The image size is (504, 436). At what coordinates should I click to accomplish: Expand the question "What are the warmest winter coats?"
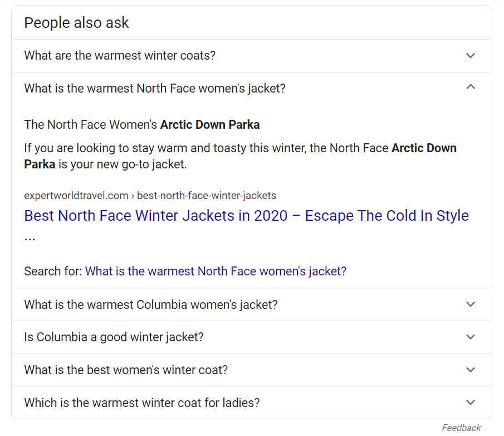120,56
